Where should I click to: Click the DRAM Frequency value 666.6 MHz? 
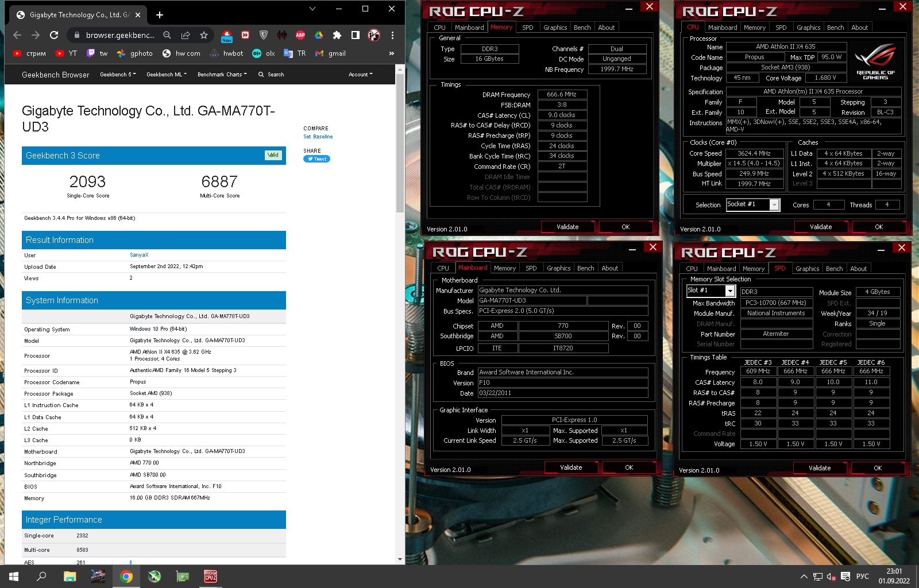click(x=562, y=94)
